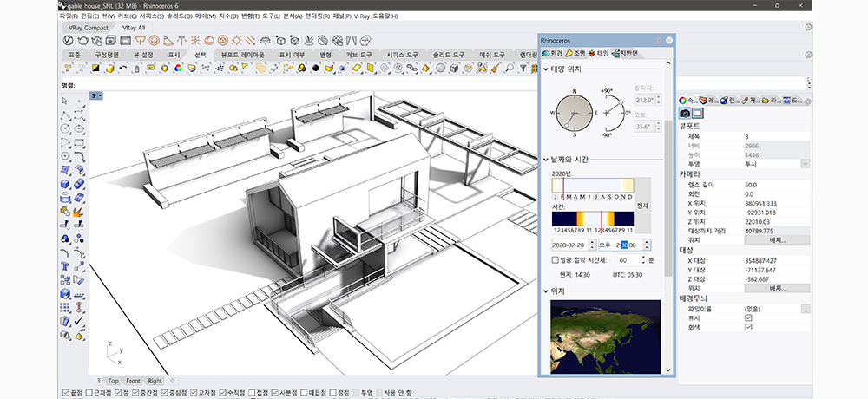Click the red rectangle viewport properties icon

click(698, 113)
